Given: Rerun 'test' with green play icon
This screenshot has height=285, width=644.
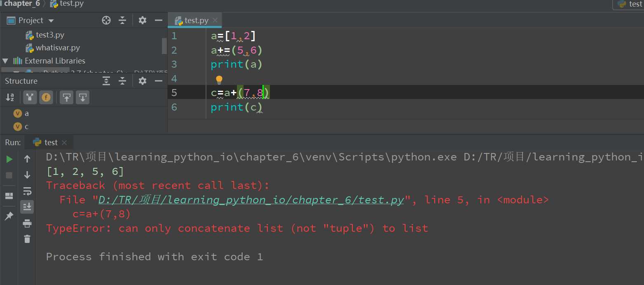Looking at the screenshot, I should (x=9, y=159).
